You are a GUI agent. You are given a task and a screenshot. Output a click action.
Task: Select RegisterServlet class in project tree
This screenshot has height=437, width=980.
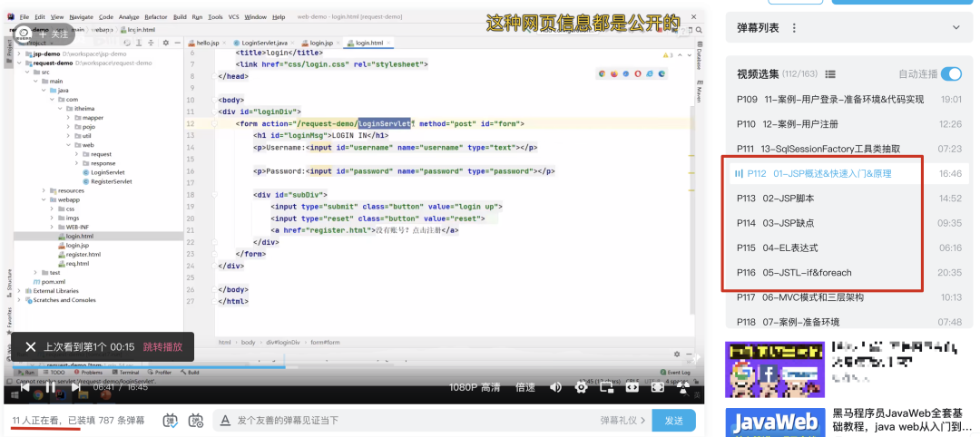click(107, 181)
